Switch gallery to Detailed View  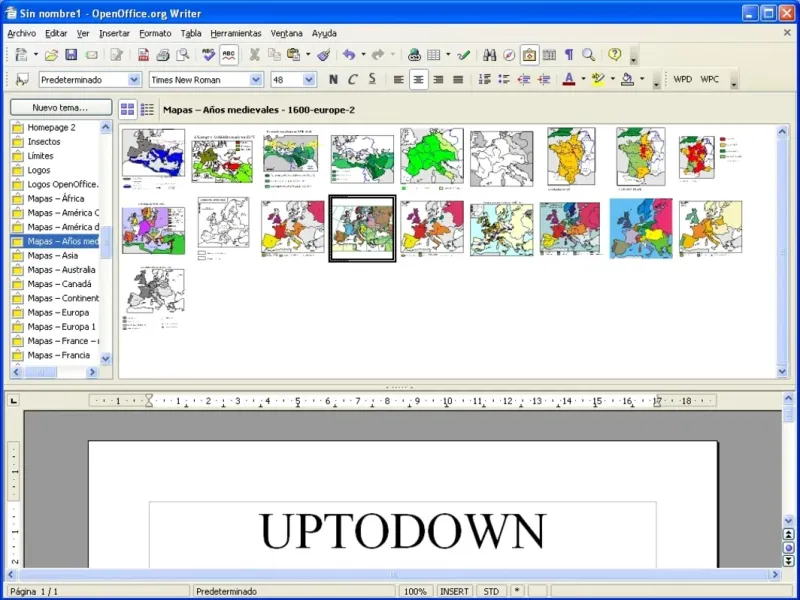tap(147, 109)
